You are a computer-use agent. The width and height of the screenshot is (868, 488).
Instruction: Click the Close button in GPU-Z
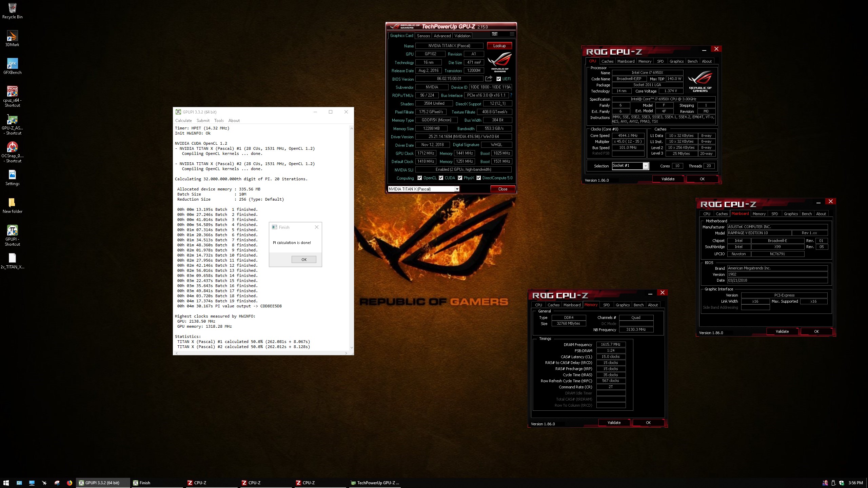tap(503, 189)
